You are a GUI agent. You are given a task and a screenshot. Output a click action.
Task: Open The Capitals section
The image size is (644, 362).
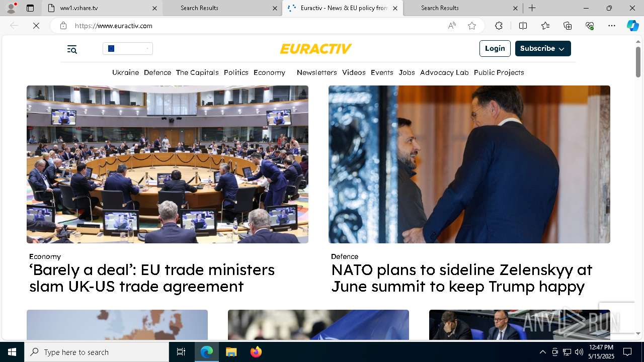[197, 72]
